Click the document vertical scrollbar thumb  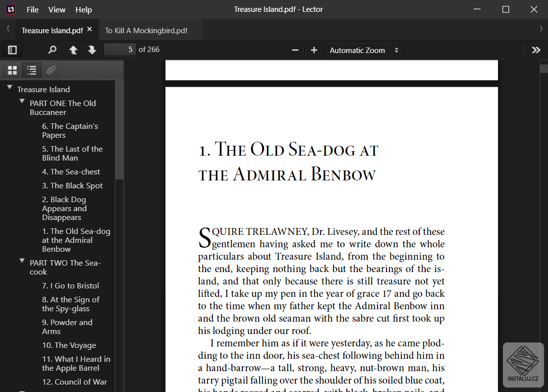pyautogui.click(x=544, y=68)
